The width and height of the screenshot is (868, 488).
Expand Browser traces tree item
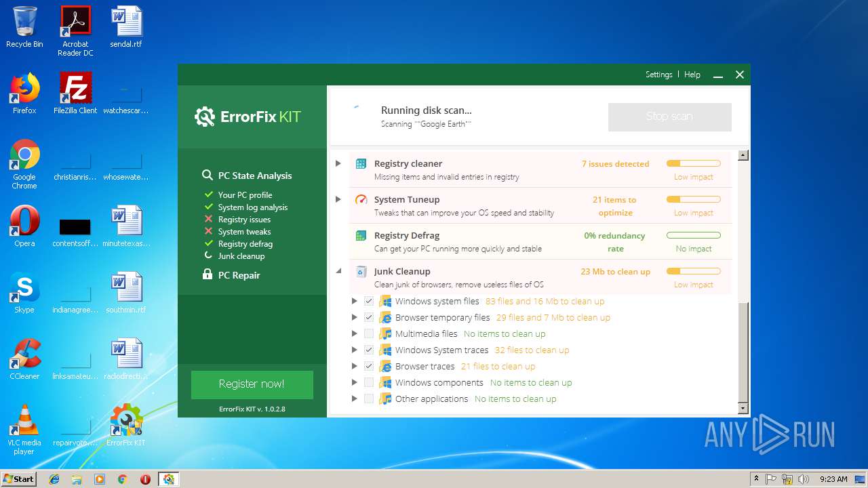coord(354,366)
